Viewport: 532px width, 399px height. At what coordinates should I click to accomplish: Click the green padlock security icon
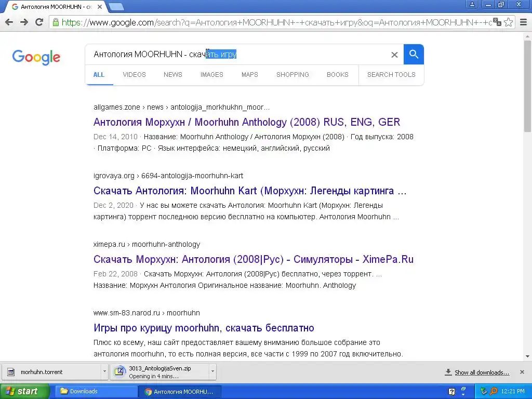coord(56,22)
